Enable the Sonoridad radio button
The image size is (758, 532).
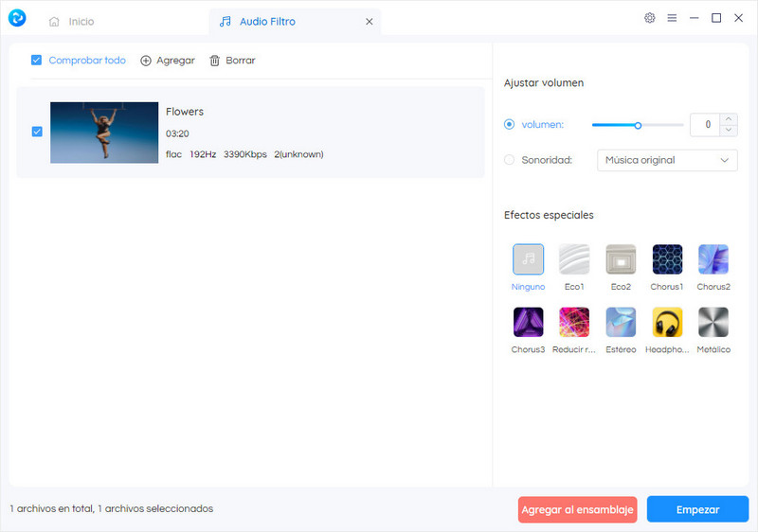point(510,160)
